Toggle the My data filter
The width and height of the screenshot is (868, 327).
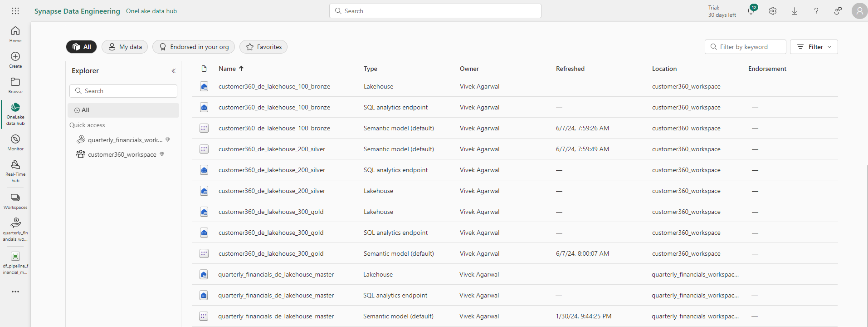(125, 47)
